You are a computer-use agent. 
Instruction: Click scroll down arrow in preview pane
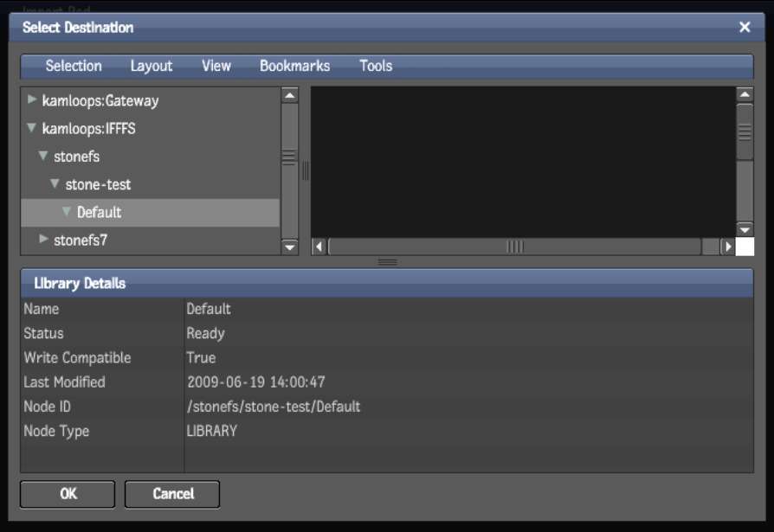(x=745, y=229)
